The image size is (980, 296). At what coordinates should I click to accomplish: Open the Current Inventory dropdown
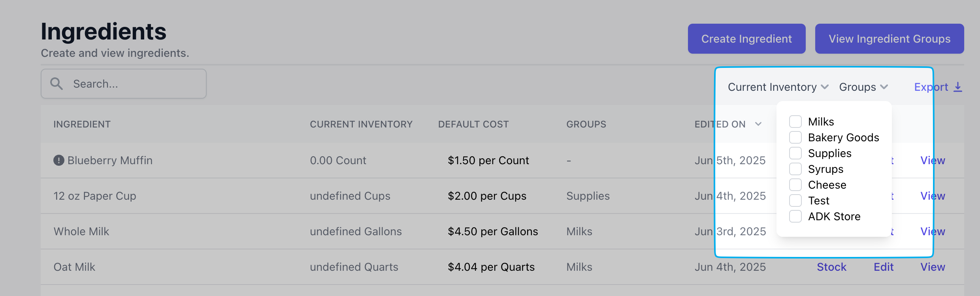click(778, 87)
